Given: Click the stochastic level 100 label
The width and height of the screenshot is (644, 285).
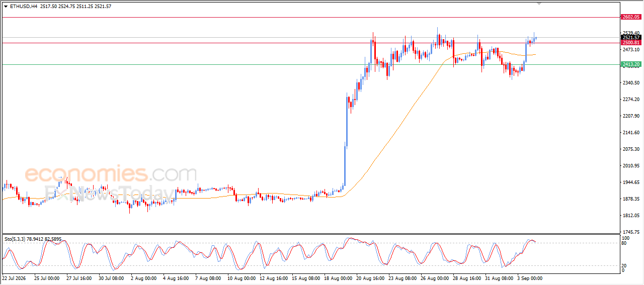Looking at the screenshot, I should (625, 238).
